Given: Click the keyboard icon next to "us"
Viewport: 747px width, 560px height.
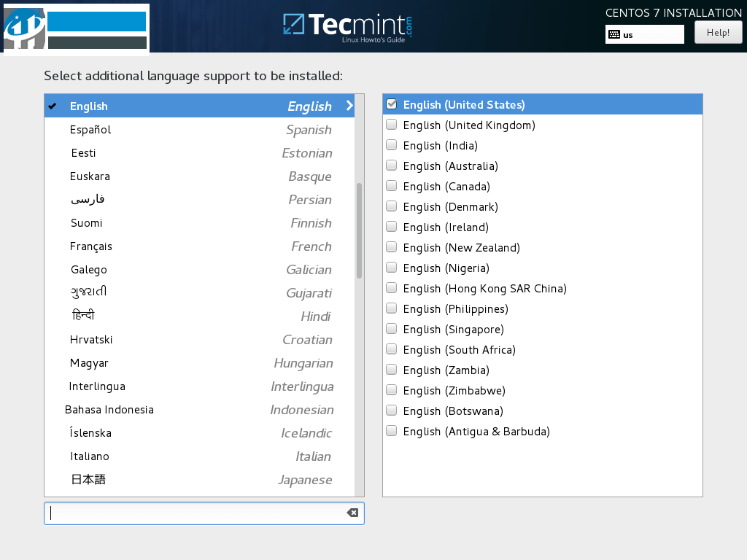Looking at the screenshot, I should tap(614, 34).
